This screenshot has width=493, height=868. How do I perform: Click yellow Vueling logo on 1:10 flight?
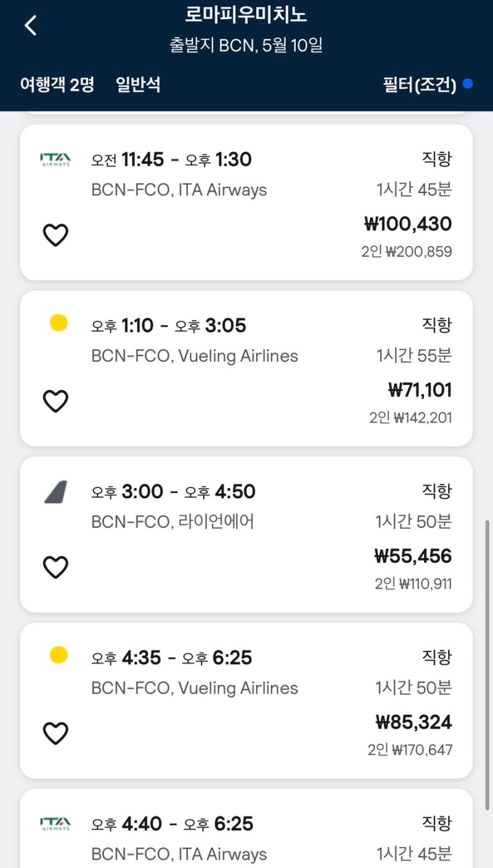(x=59, y=322)
